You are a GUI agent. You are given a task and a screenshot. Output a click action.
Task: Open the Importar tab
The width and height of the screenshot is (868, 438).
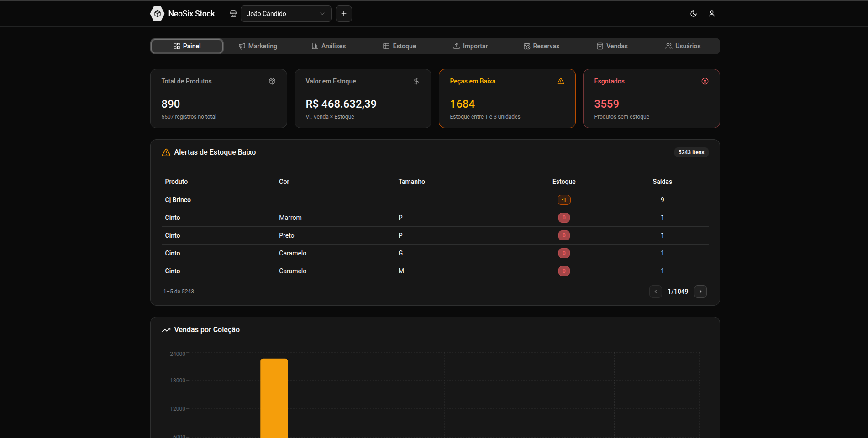[470, 46]
